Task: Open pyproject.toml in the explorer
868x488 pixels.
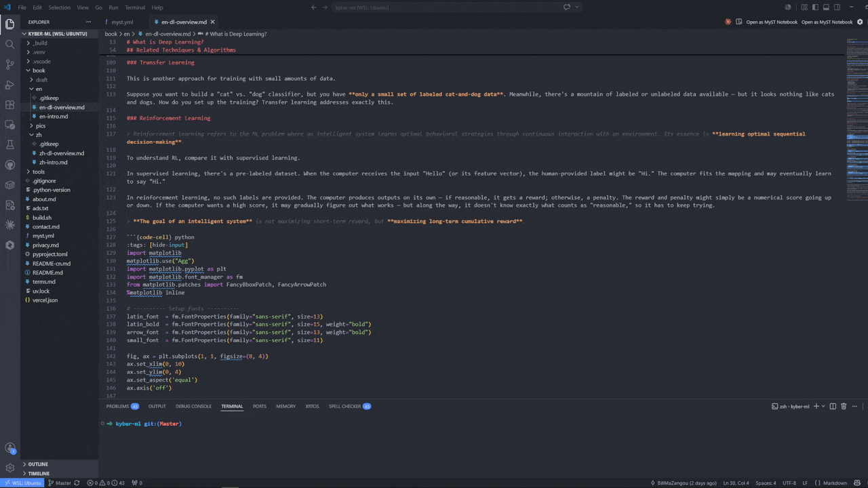Action: (x=50, y=254)
